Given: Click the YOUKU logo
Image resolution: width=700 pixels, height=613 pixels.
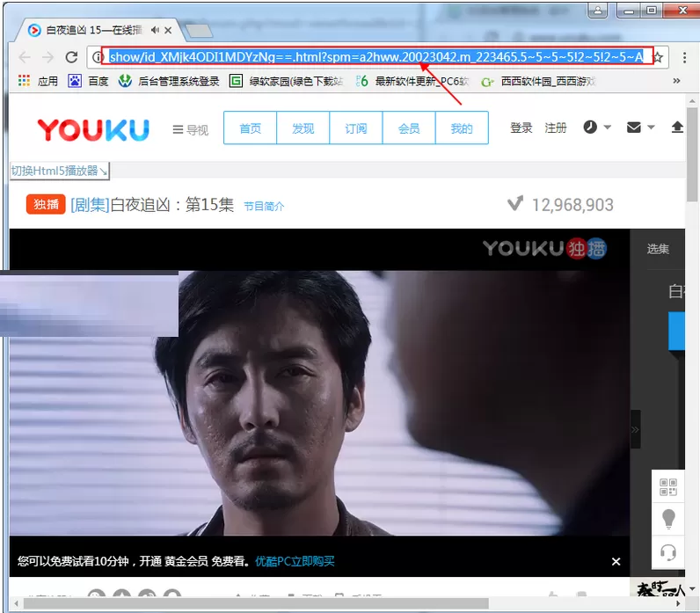Looking at the screenshot, I should click(x=93, y=129).
